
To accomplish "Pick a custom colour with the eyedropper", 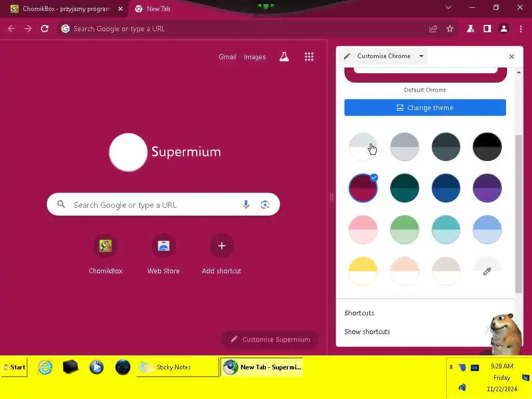I will tap(487, 271).
